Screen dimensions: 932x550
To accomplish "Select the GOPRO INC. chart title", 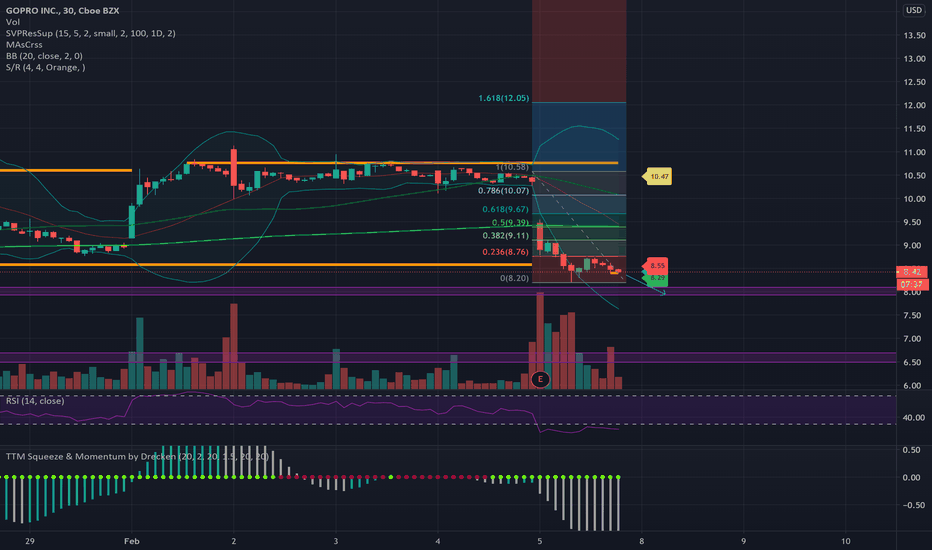I will coord(62,11).
